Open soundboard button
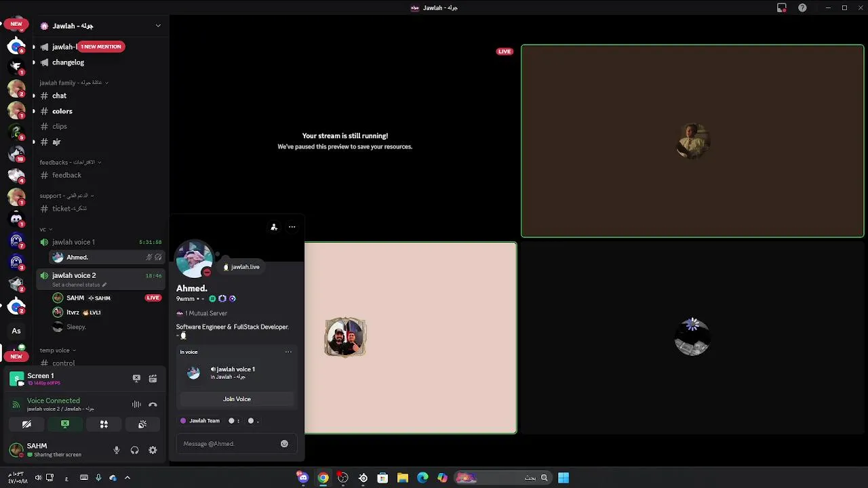 click(x=142, y=424)
